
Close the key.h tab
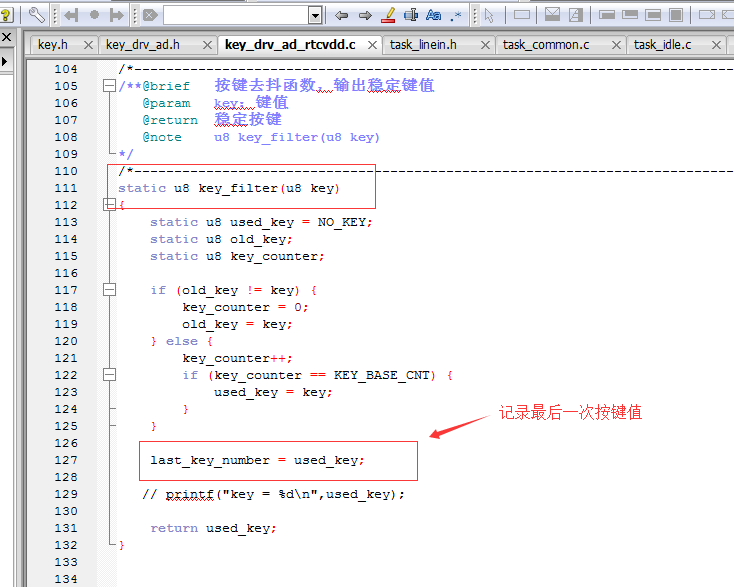88,45
